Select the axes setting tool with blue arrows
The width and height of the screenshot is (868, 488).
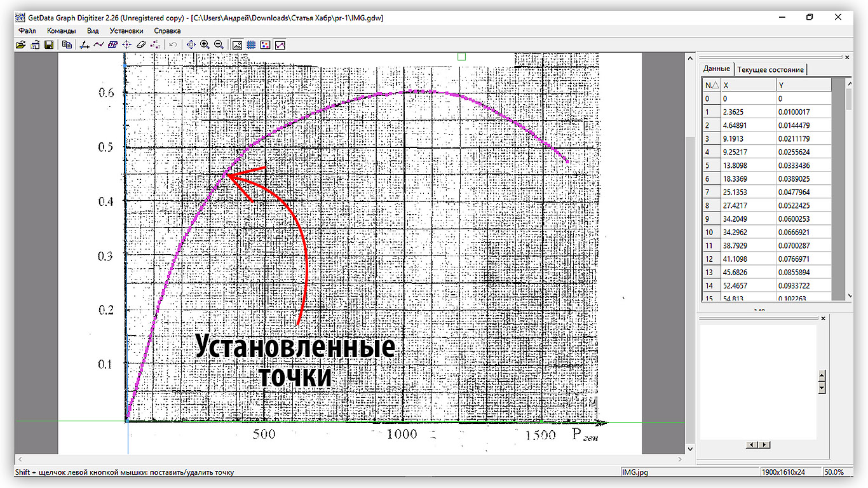(x=85, y=44)
